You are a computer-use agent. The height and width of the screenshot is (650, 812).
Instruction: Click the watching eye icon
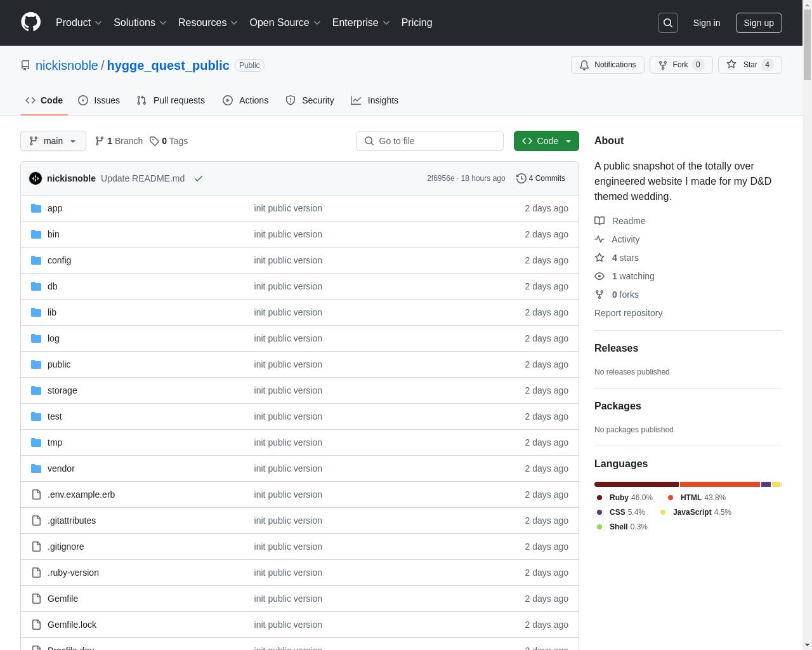[x=599, y=276]
